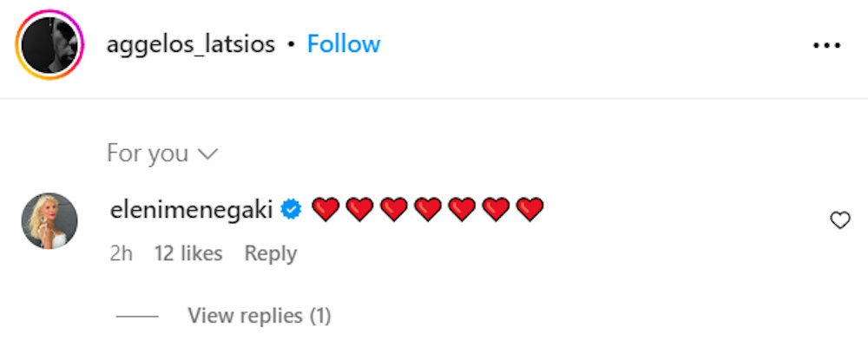Click the chevron arrow beside For you
The width and height of the screenshot is (868, 347).
click(207, 154)
